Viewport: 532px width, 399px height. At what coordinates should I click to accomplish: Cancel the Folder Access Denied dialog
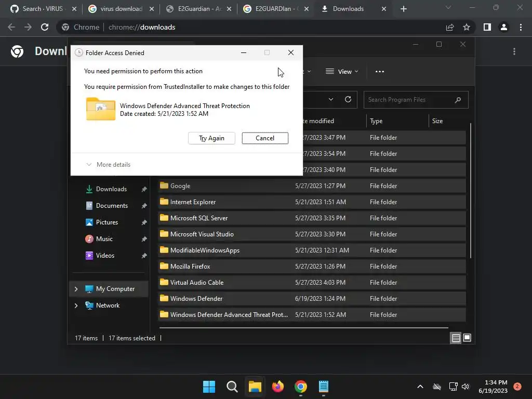tap(265, 138)
